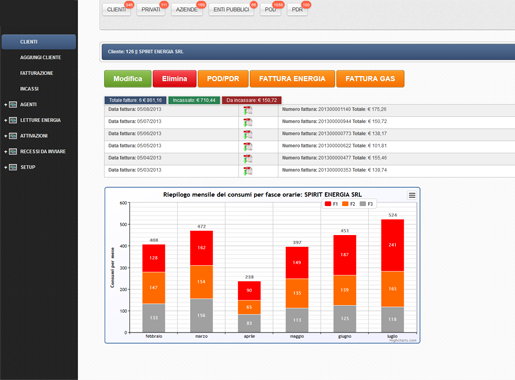Image resolution: width=515 pixels, height=380 pixels.
Task: Click luglio red F1 bar segment 241
Action: tap(392, 245)
